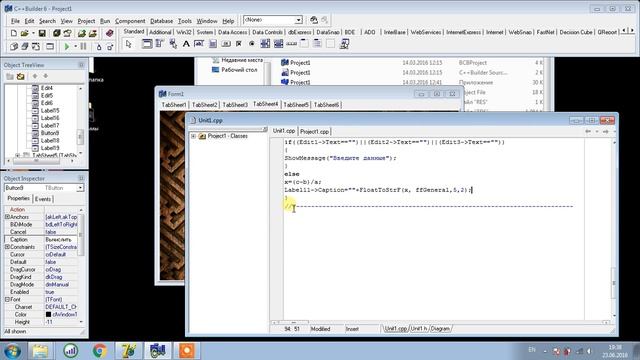Select the Frames component in palette
This screenshot has height=360, width=640.
(147, 44)
